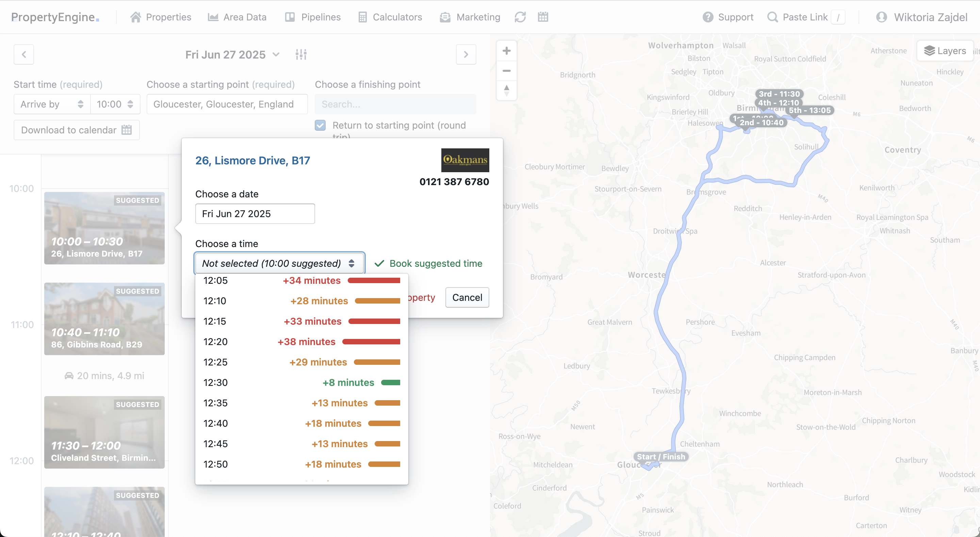Zoom in on the map
The height and width of the screenshot is (537, 980).
506,51
